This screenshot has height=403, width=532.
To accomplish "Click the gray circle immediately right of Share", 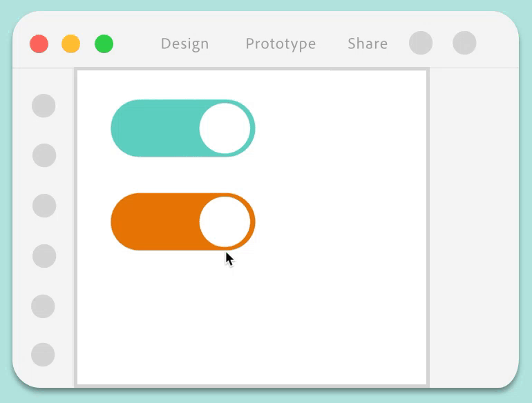I will click(x=421, y=43).
